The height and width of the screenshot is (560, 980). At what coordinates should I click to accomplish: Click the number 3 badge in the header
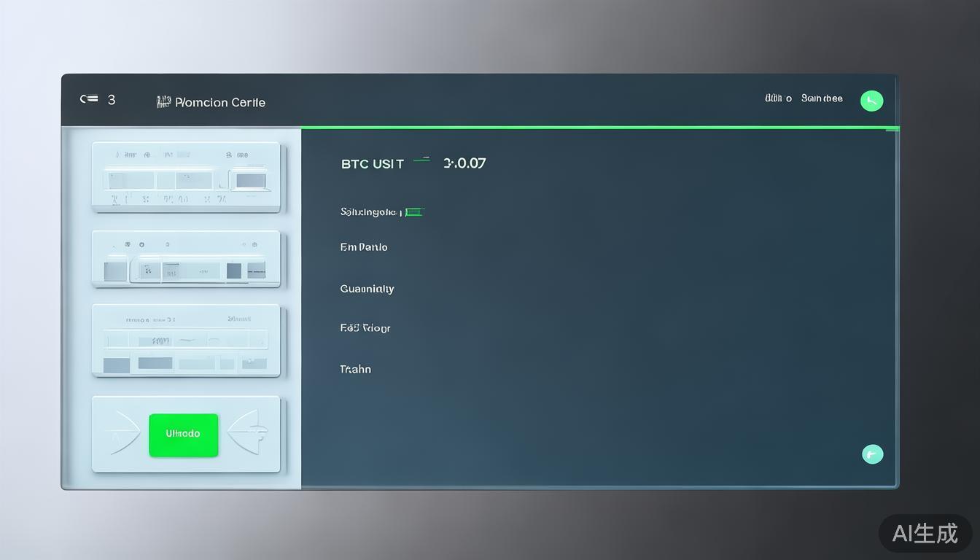[112, 99]
